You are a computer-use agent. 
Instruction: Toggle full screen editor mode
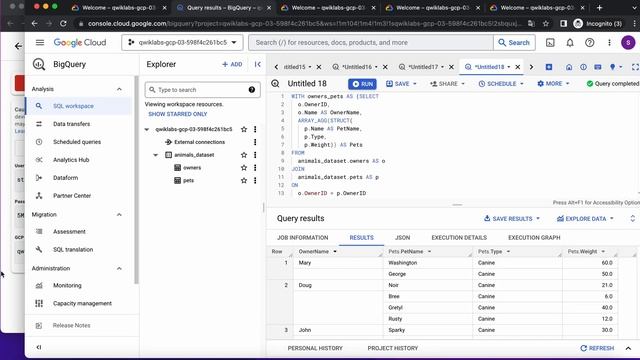635,67
